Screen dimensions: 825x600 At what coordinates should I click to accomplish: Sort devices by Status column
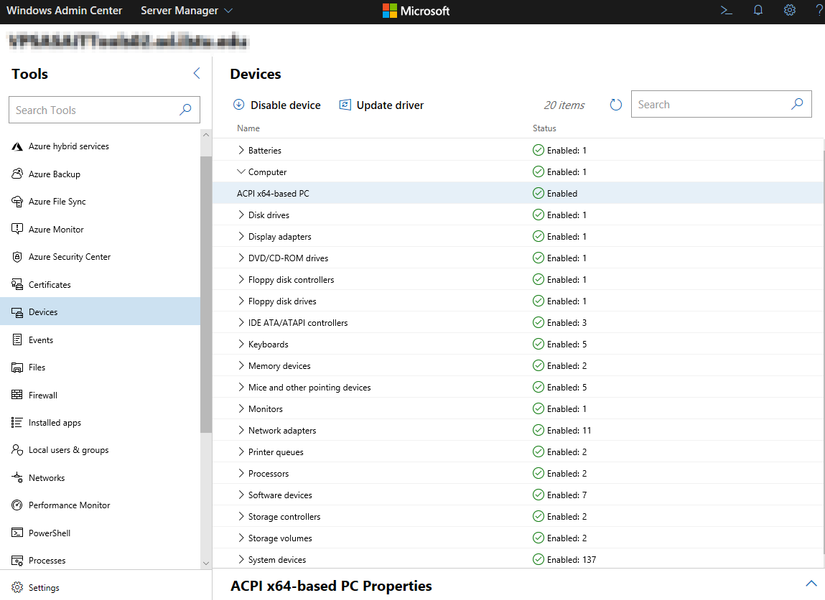[x=544, y=128]
